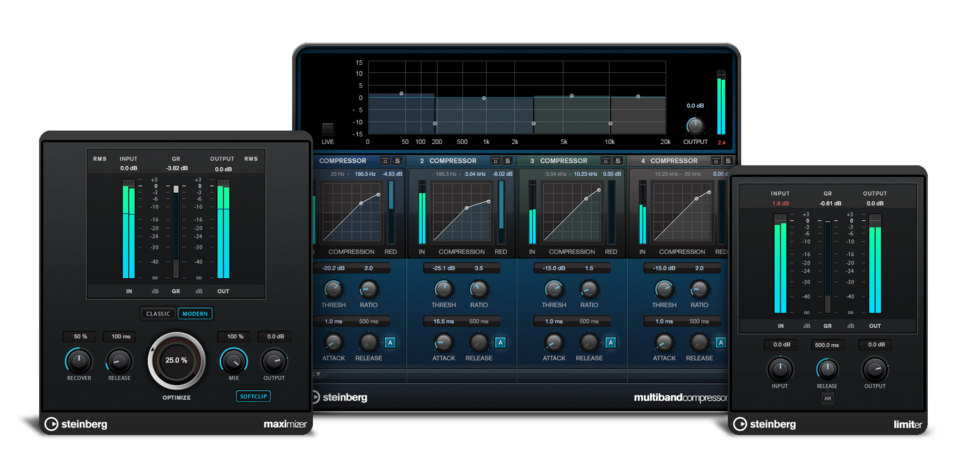
Task: Click the MIX knob in the Maximizer
Action: tap(233, 361)
